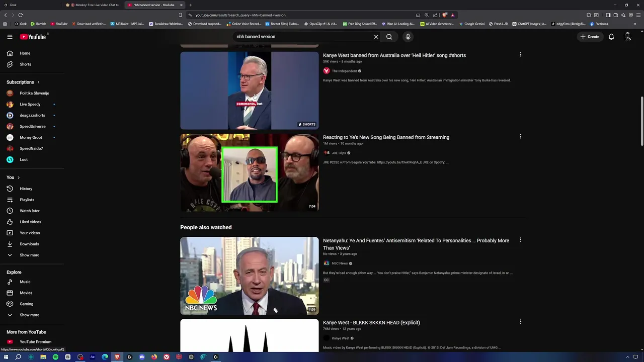Open The Independent channel link
Image resolution: width=644 pixels, height=362 pixels.
click(x=344, y=71)
